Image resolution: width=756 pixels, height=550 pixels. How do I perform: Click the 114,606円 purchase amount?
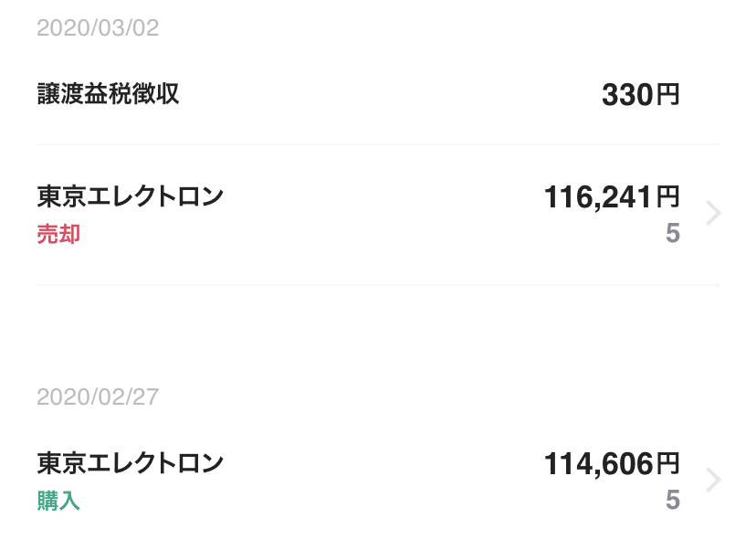pos(612,463)
